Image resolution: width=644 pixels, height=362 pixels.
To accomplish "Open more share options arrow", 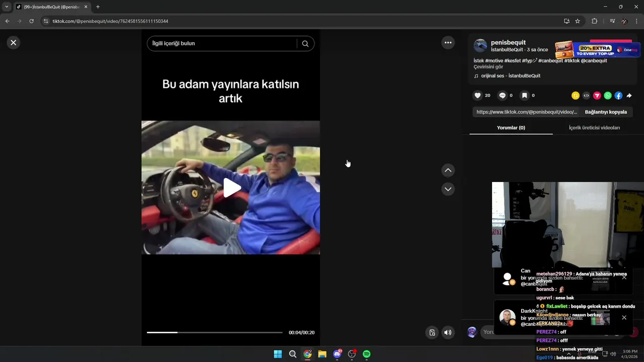I will tap(629, 96).
